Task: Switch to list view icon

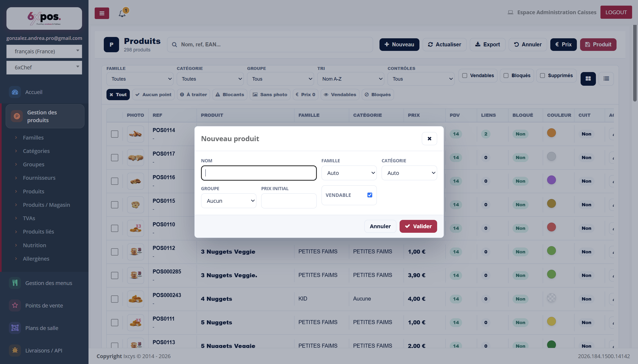Action: (606, 79)
